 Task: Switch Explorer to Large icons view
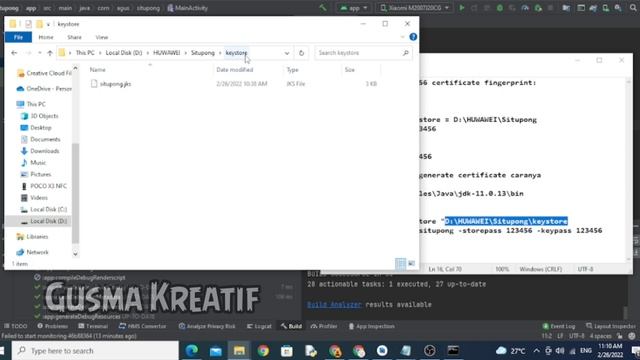coord(411,264)
